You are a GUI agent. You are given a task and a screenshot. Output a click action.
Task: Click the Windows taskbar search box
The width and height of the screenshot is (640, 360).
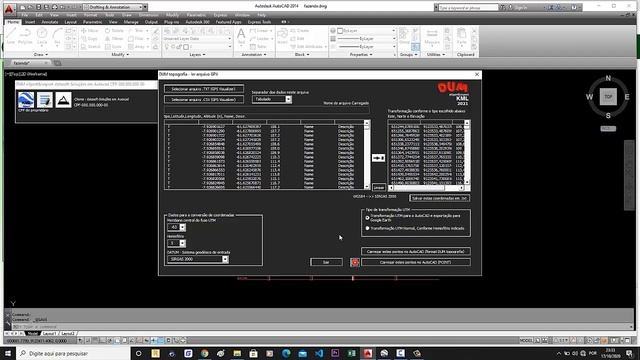tap(73, 353)
